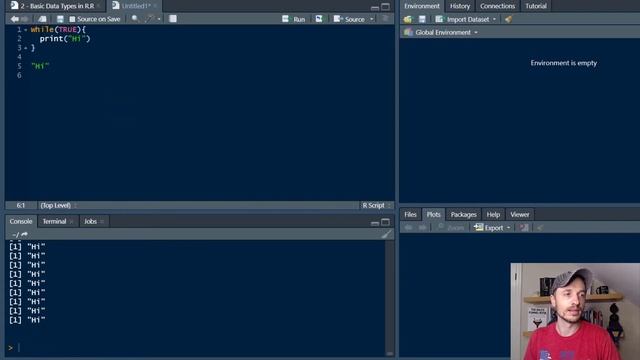Screen dimensions: 640x360
Task: Select the Console tab
Action: coord(21,221)
